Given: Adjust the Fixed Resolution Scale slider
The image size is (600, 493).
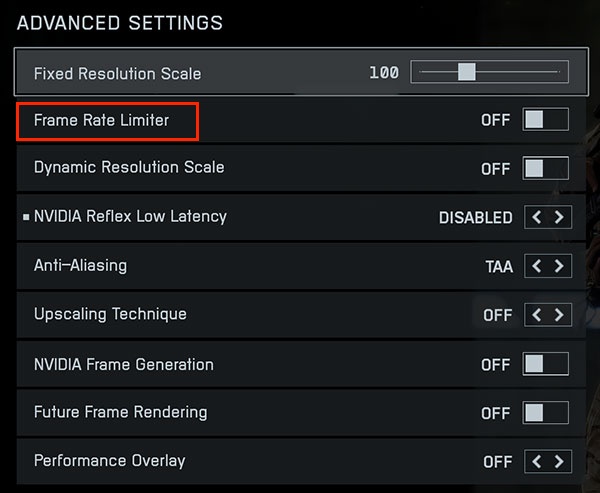Looking at the screenshot, I should (x=466, y=72).
